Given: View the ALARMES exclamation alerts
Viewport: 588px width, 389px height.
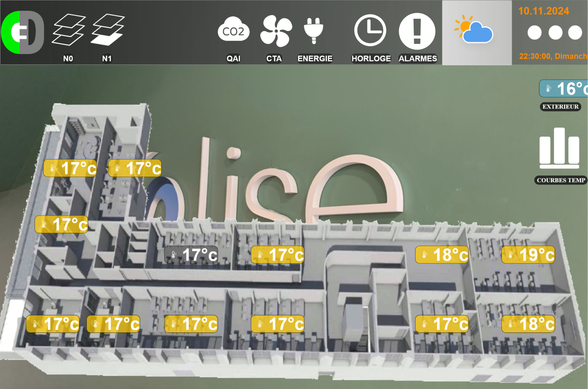Looking at the screenshot, I should click(x=417, y=31).
